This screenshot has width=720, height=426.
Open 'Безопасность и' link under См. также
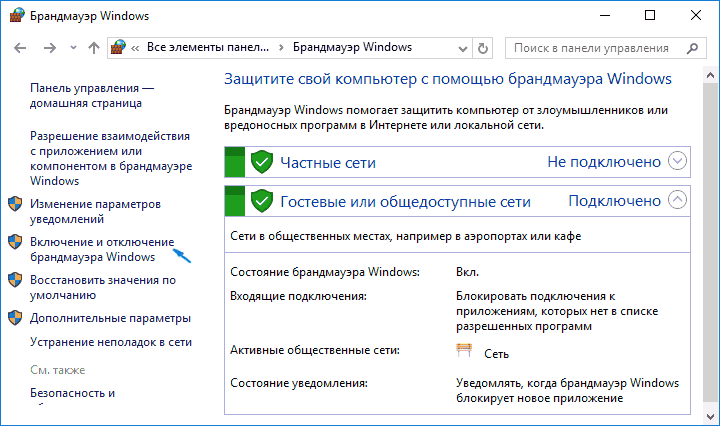tap(73, 393)
